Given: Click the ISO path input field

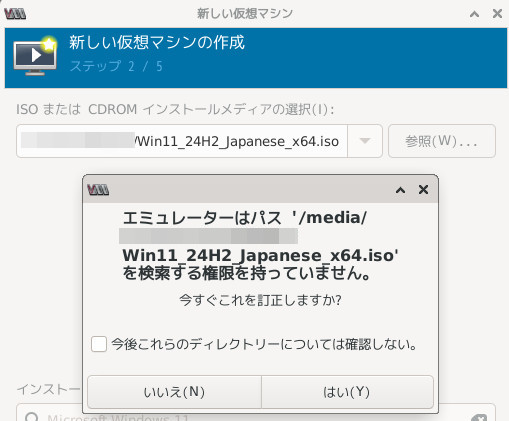Looking at the screenshot, I should (x=182, y=141).
